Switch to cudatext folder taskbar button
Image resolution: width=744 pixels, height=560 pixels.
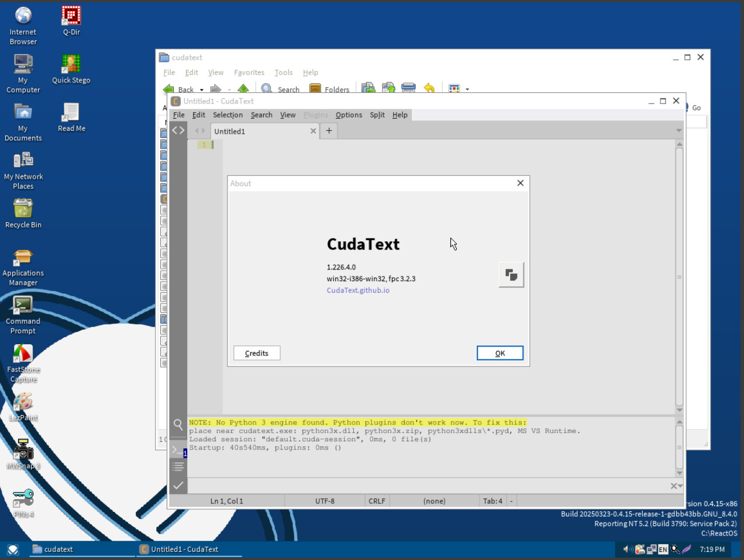pos(82,549)
